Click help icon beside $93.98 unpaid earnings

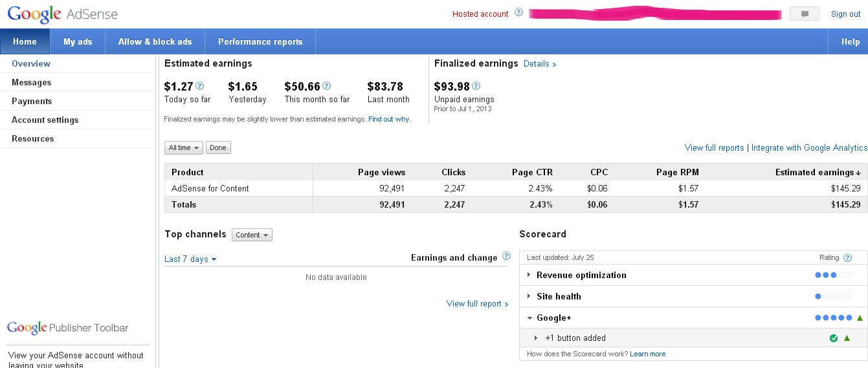pos(476,85)
